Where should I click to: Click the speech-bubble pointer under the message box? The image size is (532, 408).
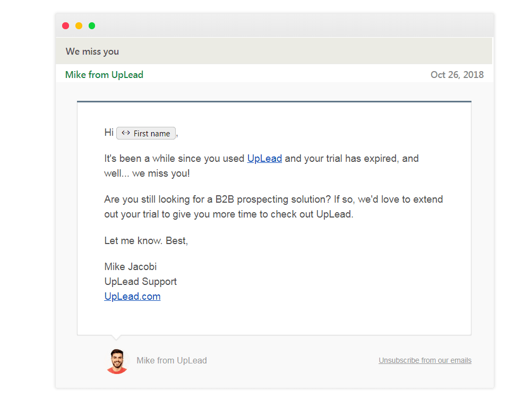(116, 337)
